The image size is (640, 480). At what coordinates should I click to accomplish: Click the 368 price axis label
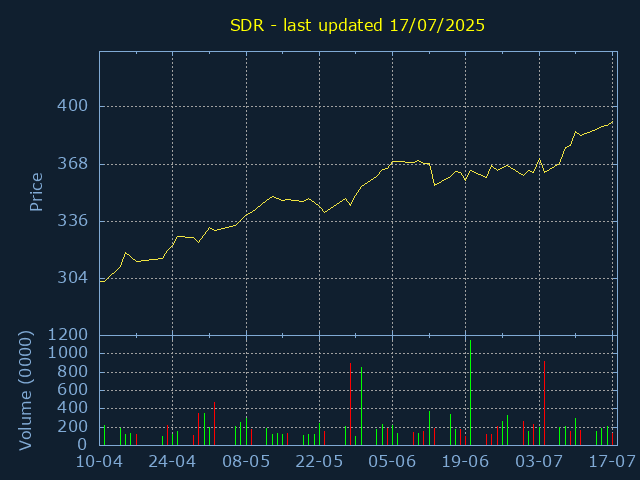pyautogui.click(x=73, y=164)
